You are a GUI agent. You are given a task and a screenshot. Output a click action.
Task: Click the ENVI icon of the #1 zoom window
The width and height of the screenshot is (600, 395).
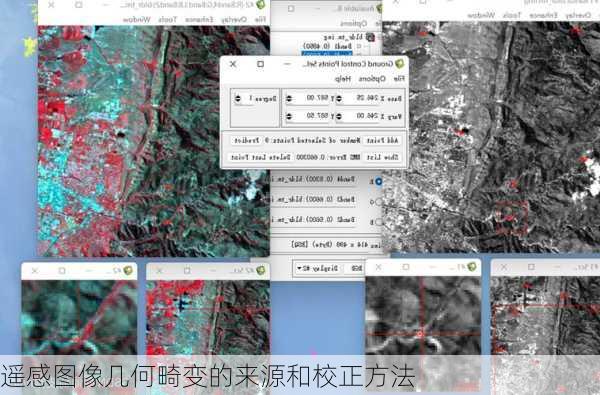click(472, 266)
